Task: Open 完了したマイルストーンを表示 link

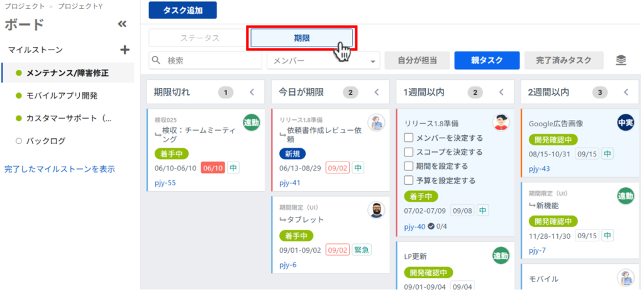Action: (x=60, y=169)
